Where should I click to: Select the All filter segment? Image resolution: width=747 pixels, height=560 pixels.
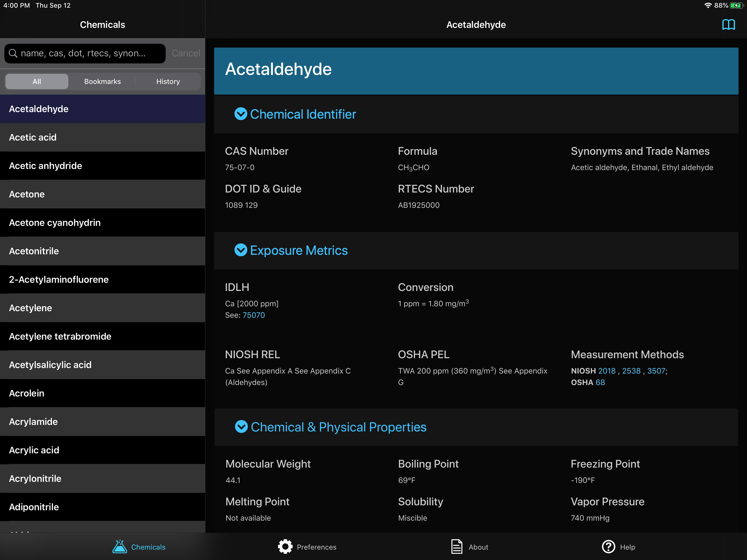(37, 81)
